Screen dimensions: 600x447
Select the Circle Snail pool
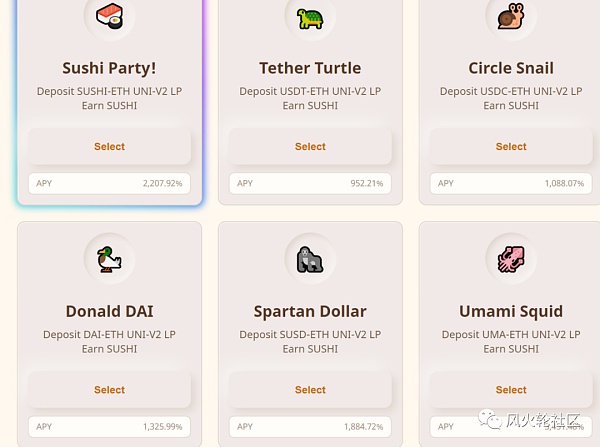511,147
